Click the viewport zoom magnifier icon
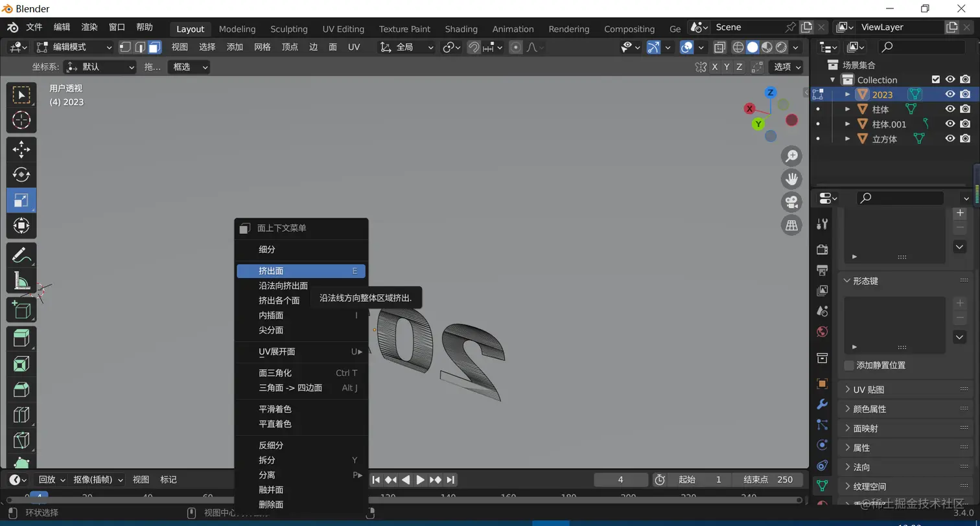980x526 pixels. [791, 156]
